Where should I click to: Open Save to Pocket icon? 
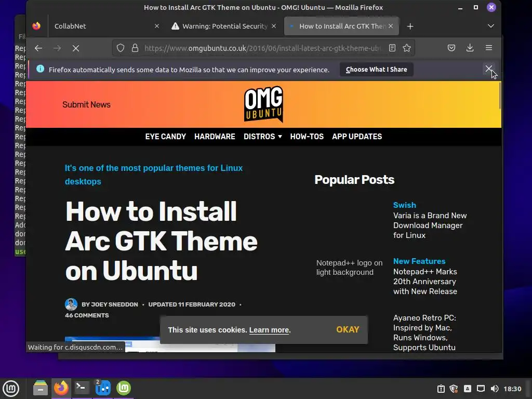click(451, 48)
